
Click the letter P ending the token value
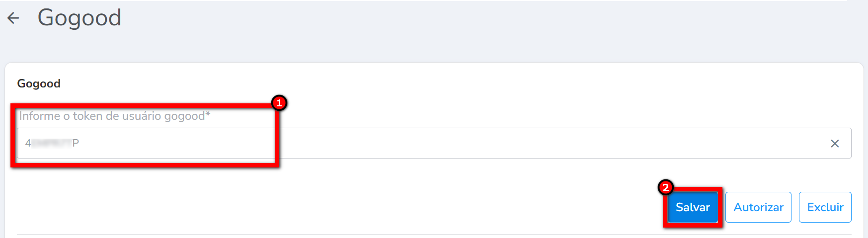[76, 144]
